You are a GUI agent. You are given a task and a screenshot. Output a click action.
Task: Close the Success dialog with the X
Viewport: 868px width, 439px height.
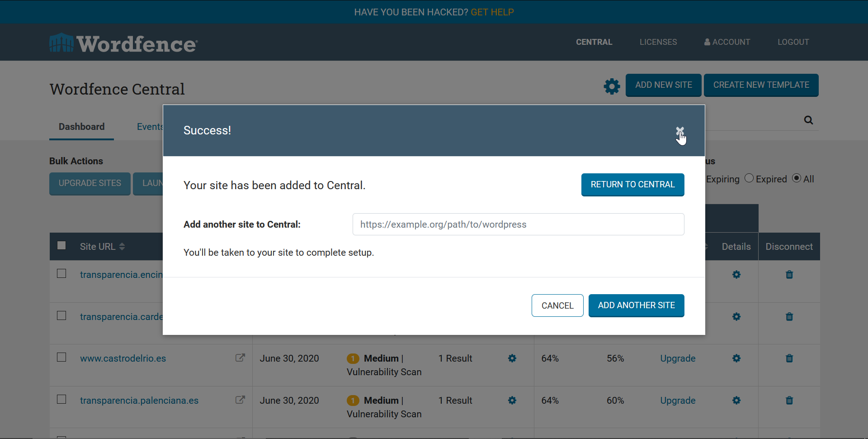coord(679,131)
